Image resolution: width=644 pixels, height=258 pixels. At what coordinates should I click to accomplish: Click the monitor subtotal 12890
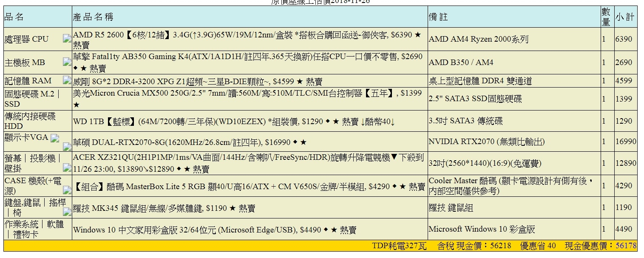[626, 163]
